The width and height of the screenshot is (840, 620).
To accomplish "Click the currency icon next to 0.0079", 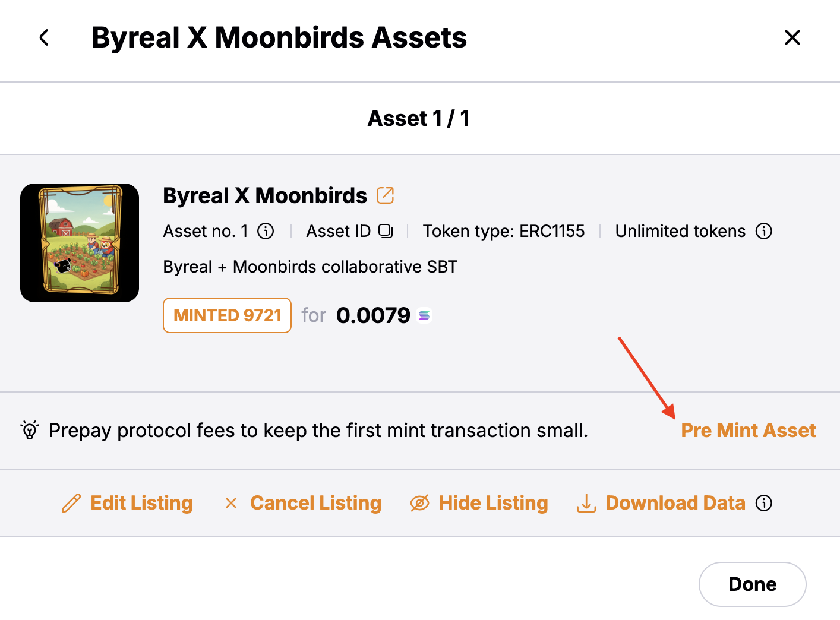I will (424, 315).
